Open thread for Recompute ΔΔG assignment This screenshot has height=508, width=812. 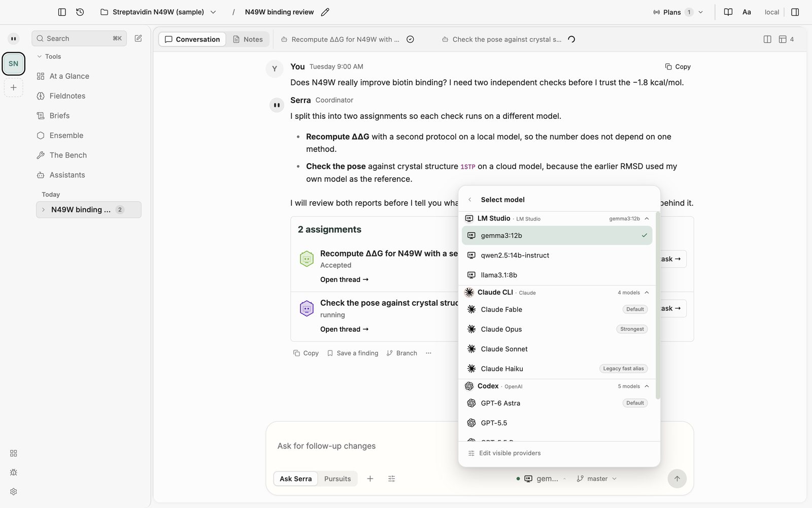tap(344, 279)
